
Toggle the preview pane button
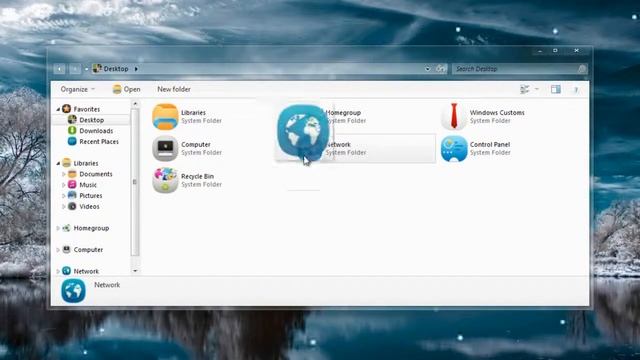tap(556, 89)
